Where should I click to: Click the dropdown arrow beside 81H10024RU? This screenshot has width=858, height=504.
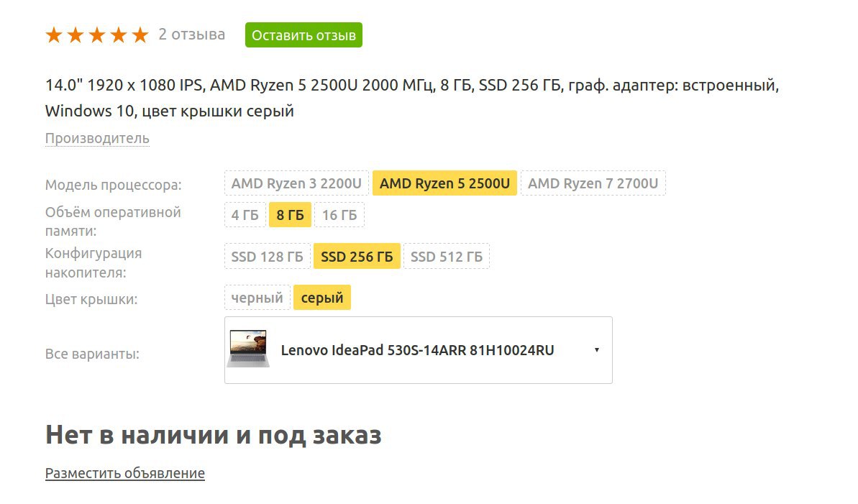point(597,350)
